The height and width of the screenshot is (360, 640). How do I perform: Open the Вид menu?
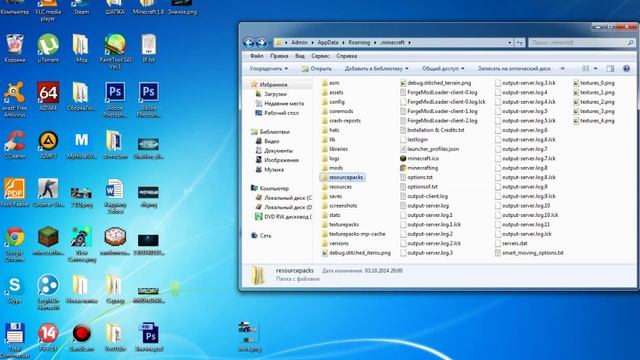click(x=300, y=56)
